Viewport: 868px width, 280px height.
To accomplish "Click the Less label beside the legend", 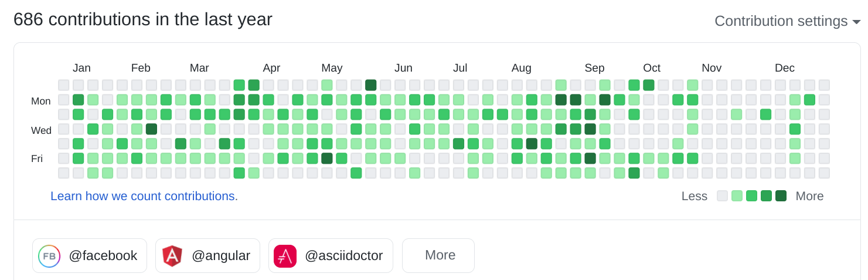I will click(694, 196).
